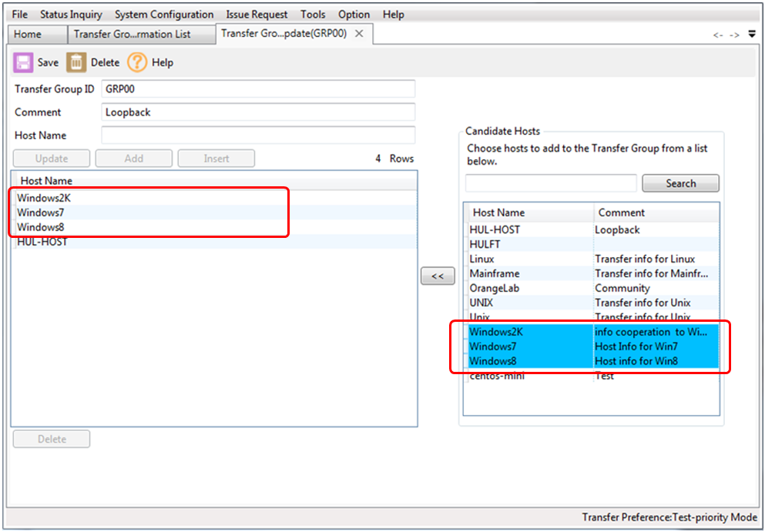The image size is (765, 532).
Task: Click the next tab right arrow
Action: coord(734,35)
